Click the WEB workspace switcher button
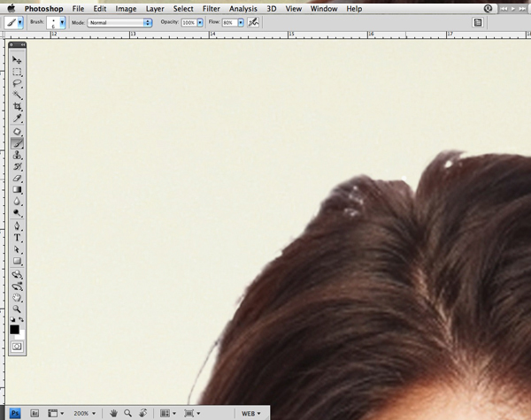531x420 pixels. tap(250, 413)
